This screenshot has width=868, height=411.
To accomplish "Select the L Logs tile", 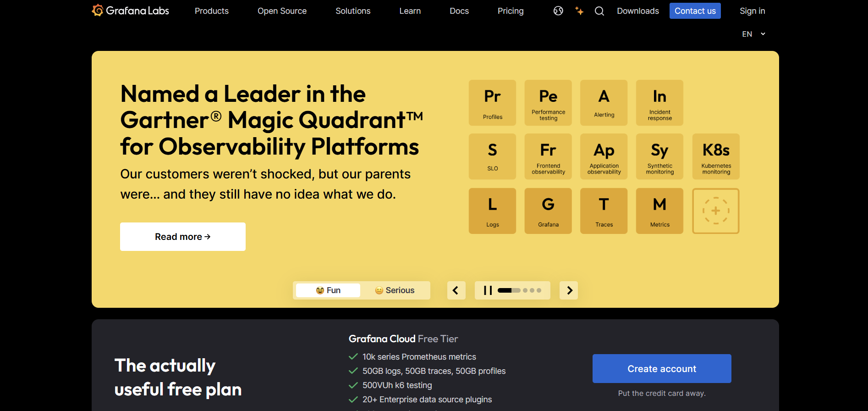I will [492, 211].
